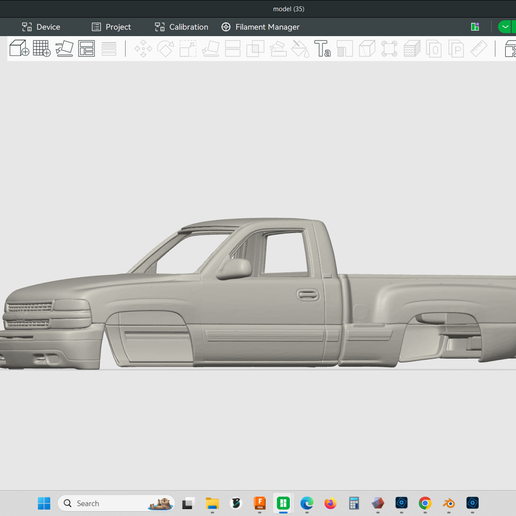Select the Cut tool icon
The height and width of the screenshot is (516, 516).
[x=233, y=49]
